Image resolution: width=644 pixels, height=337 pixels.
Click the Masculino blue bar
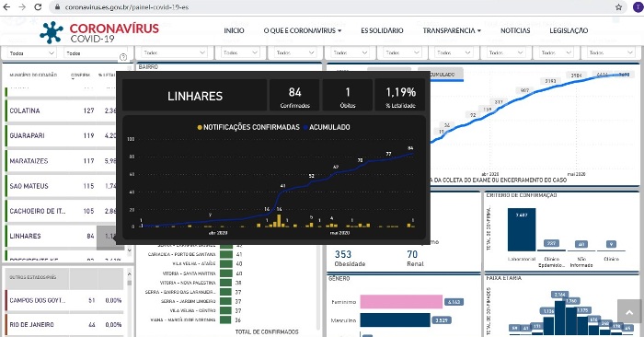[x=395, y=320]
